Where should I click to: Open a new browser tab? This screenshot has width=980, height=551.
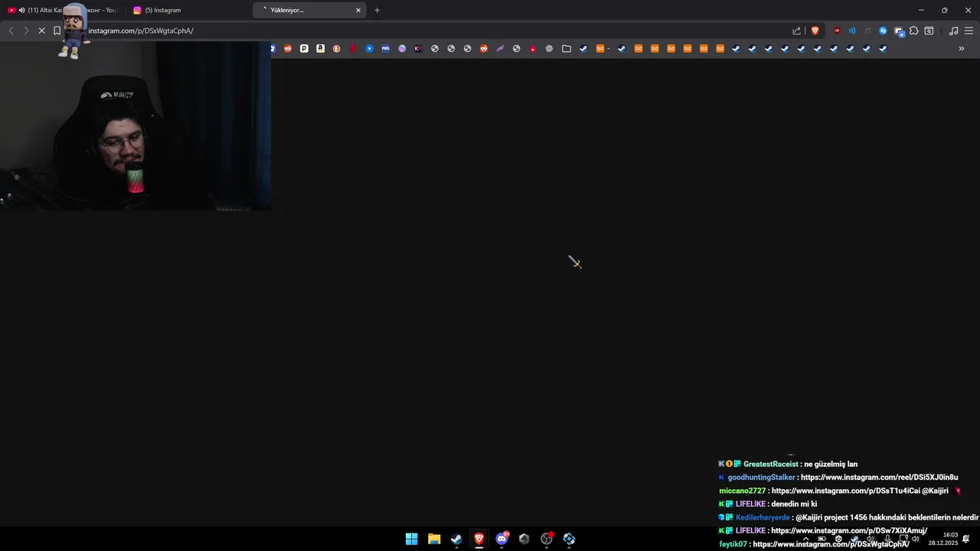pyautogui.click(x=377, y=10)
